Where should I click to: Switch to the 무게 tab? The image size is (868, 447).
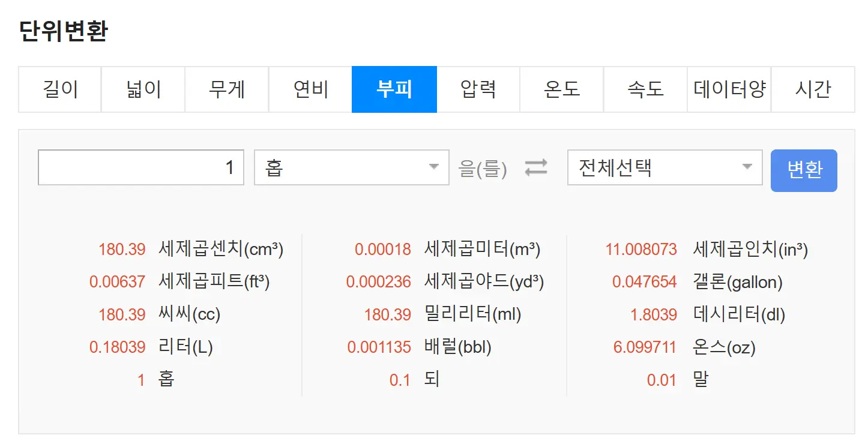[x=226, y=89]
